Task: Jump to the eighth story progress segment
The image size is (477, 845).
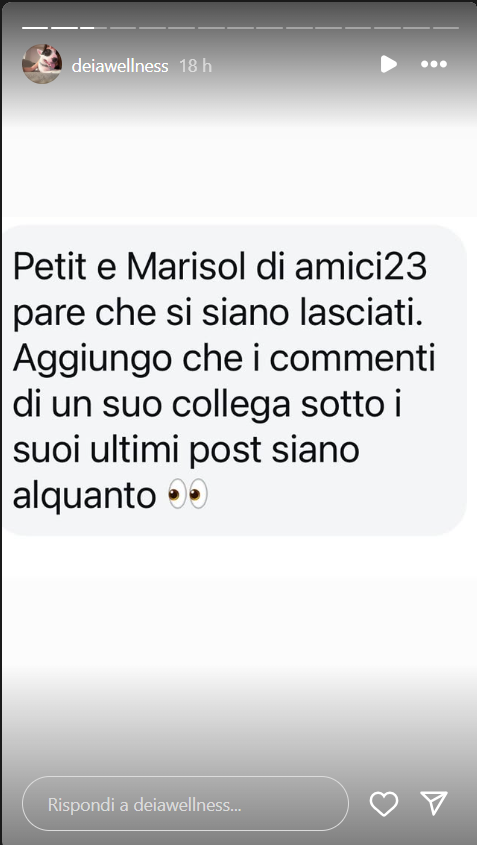Action: (x=240, y=27)
